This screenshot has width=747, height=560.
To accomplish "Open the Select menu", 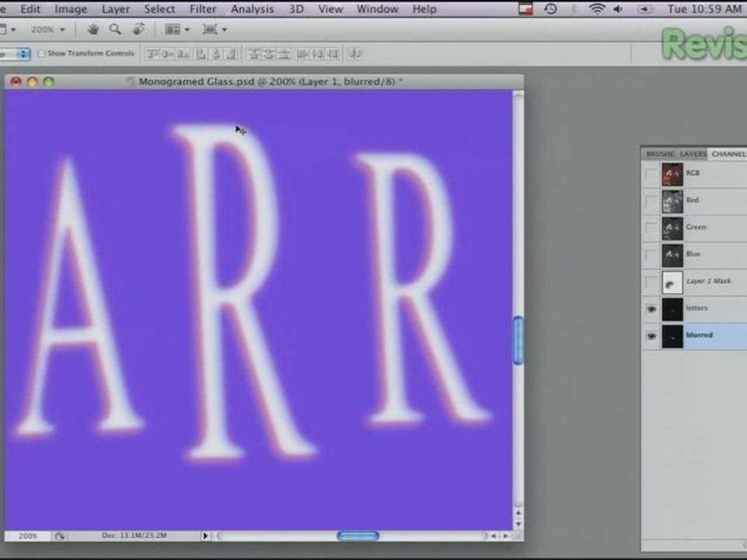I will [x=160, y=9].
